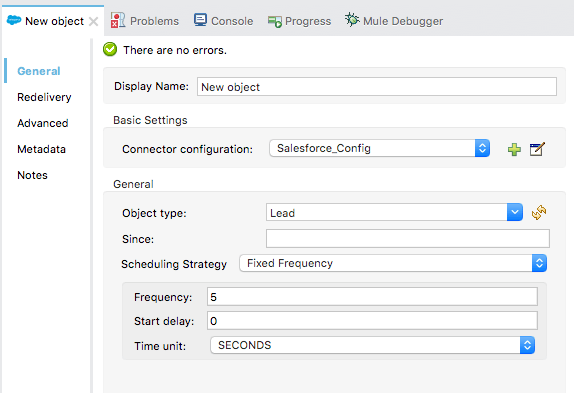Click the 'There are no errors.' message
574x393 pixels.
175,50
